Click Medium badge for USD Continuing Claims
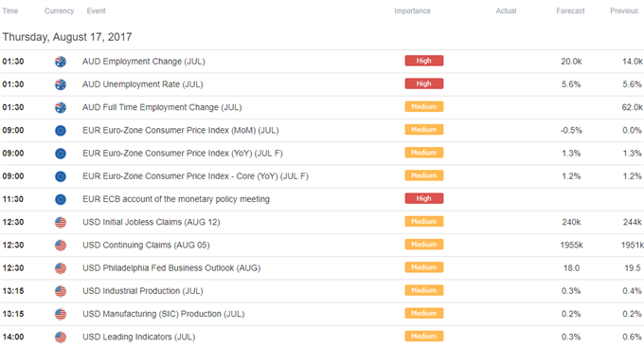 pyautogui.click(x=424, y=245)
